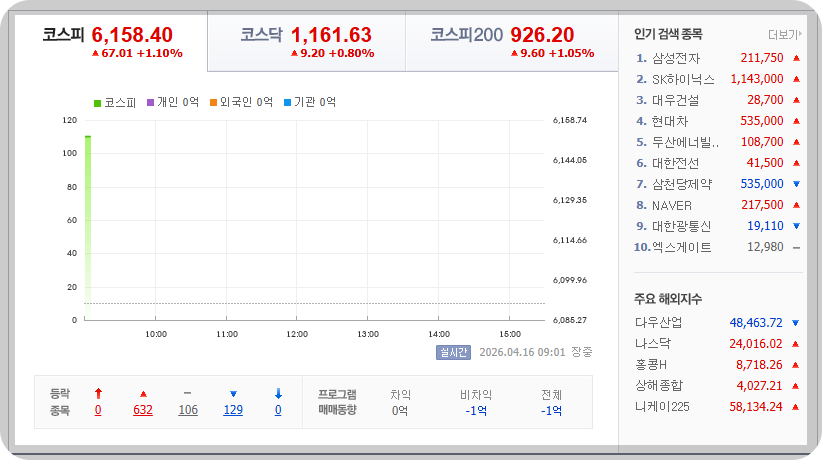
Task: Click the gray unchanged dash icon above 106
Action: [188, 393]
